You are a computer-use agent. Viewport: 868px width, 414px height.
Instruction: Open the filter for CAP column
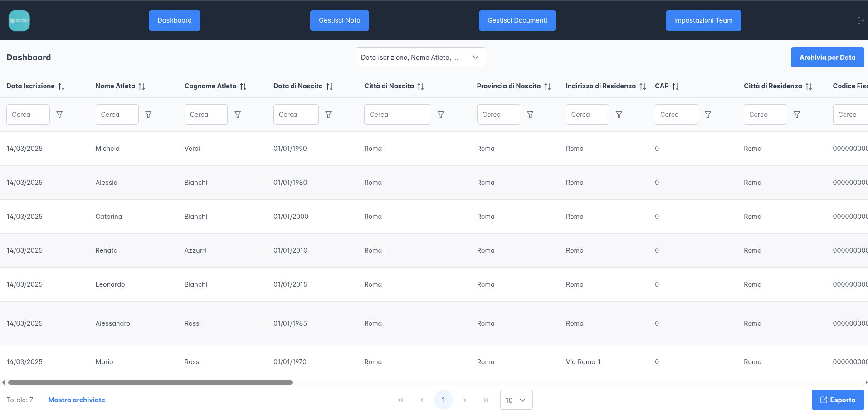708,114
